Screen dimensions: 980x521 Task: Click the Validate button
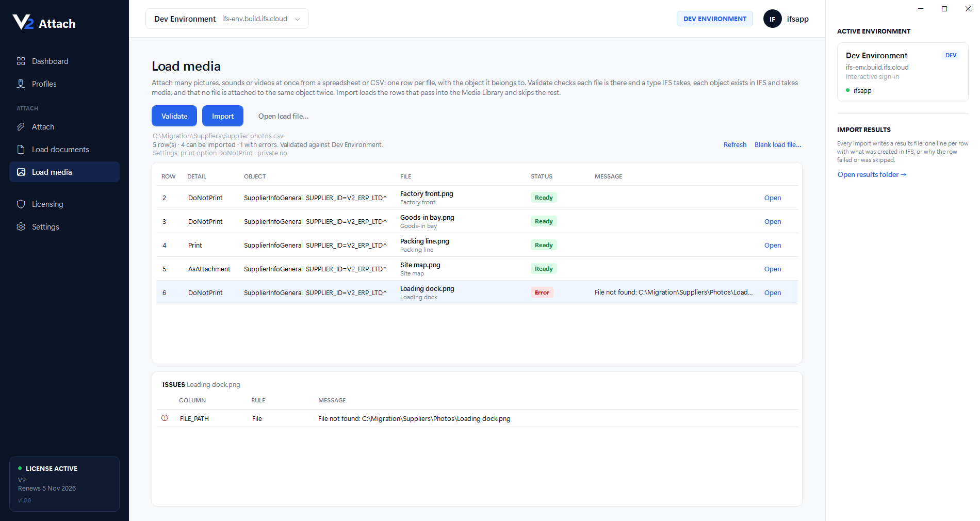click(174, 116)
